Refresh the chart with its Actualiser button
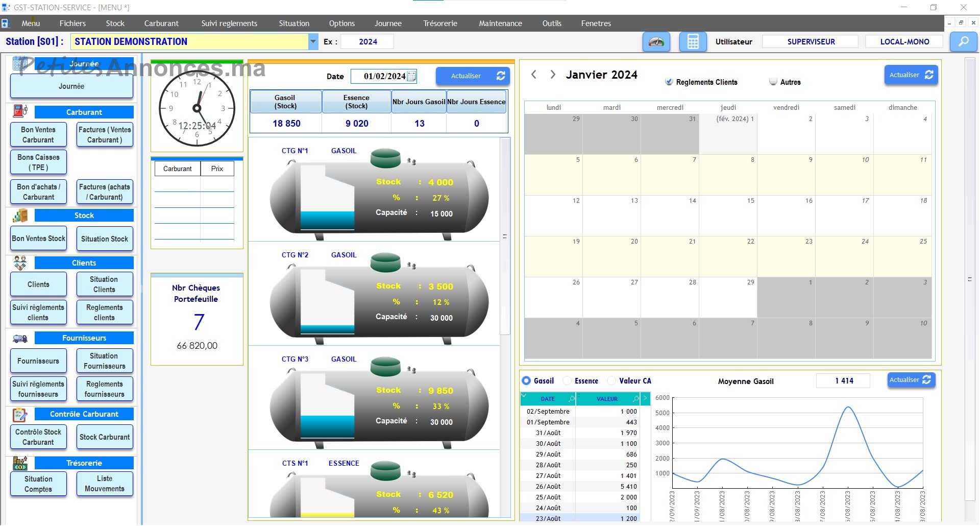The height and width of the screenshot is (526, 980). coord(911,380)
